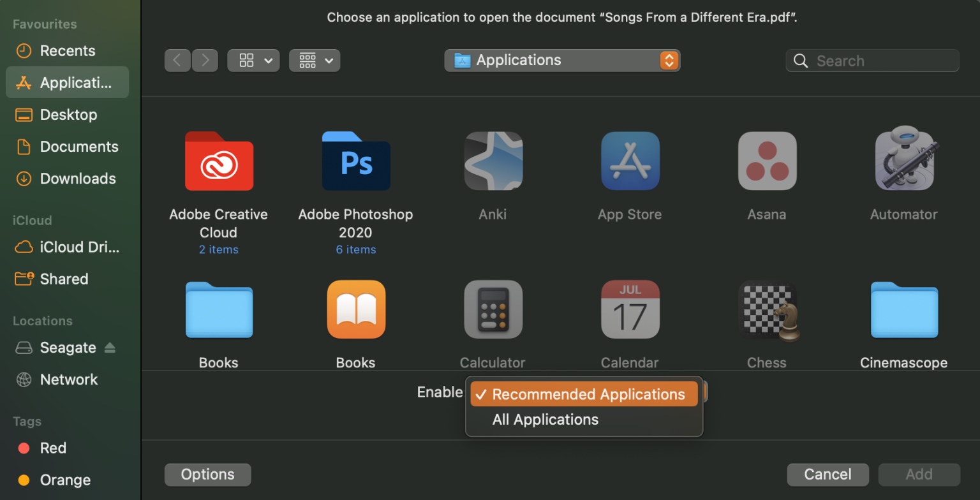Open the Applications location path dropdown
Screen dimensions: 980x500
point(562,61)
